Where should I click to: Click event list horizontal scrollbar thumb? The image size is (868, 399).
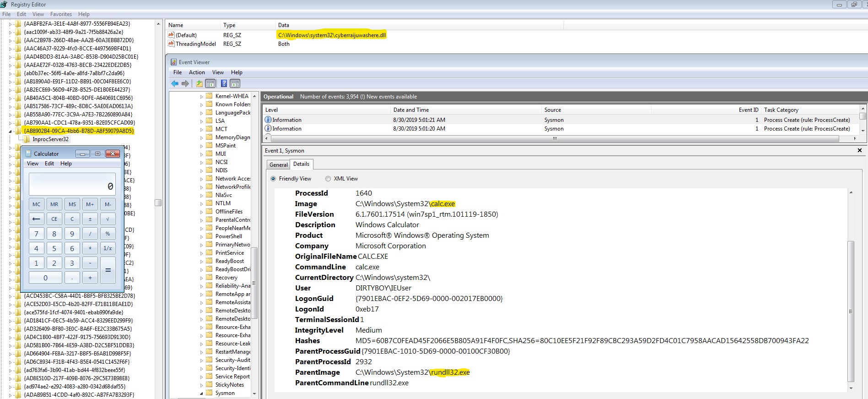coord(555,138)
